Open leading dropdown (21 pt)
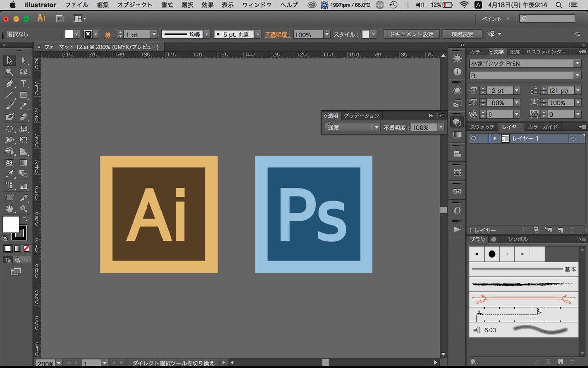 coord(578,91)
